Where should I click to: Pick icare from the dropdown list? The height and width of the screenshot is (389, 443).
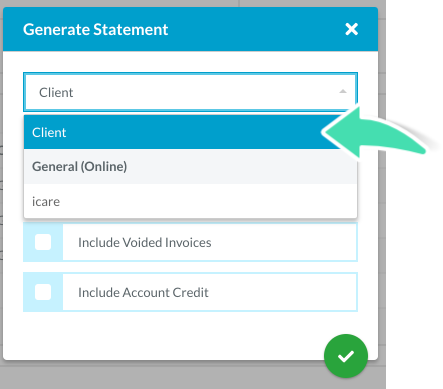tap(190, 201)
